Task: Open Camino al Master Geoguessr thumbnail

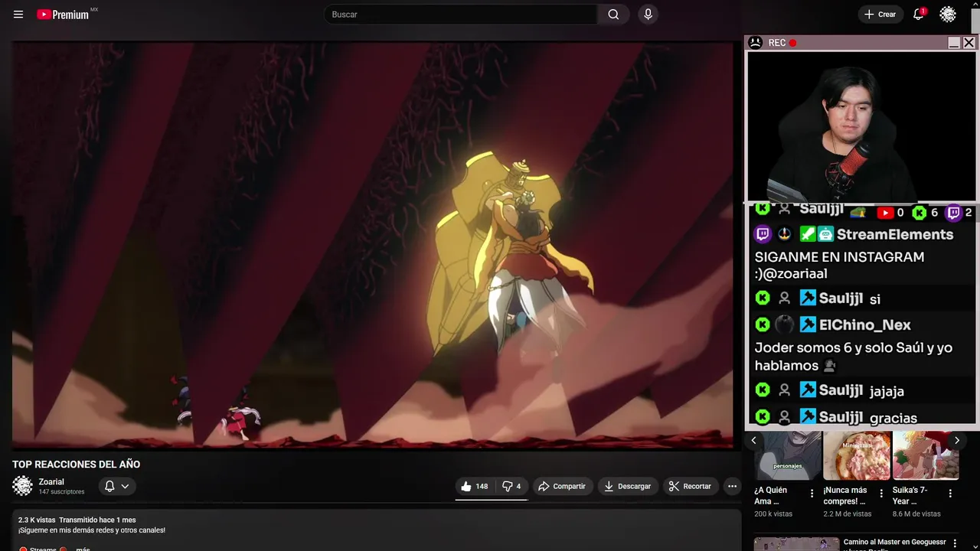Action: pos(796,544)
